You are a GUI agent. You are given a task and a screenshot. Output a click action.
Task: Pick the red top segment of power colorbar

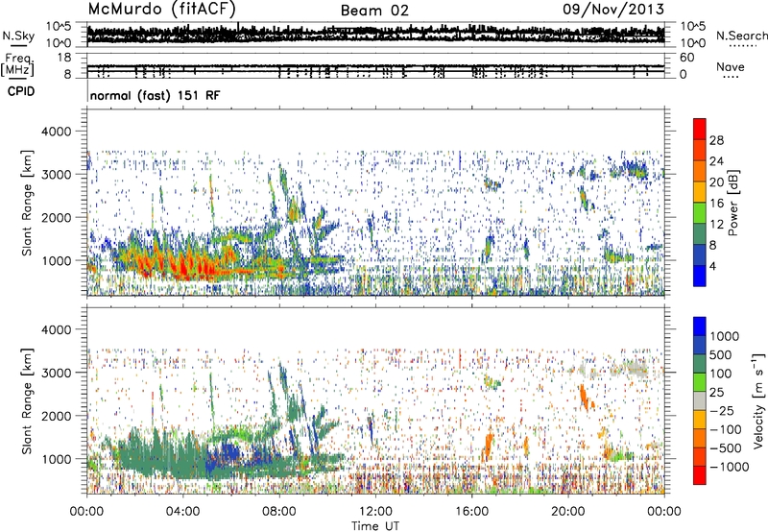click(700, 129)
